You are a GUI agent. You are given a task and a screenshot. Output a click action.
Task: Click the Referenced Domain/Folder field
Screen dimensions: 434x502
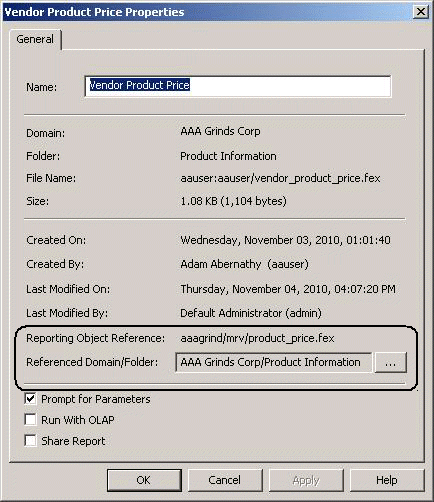[273, 362]
